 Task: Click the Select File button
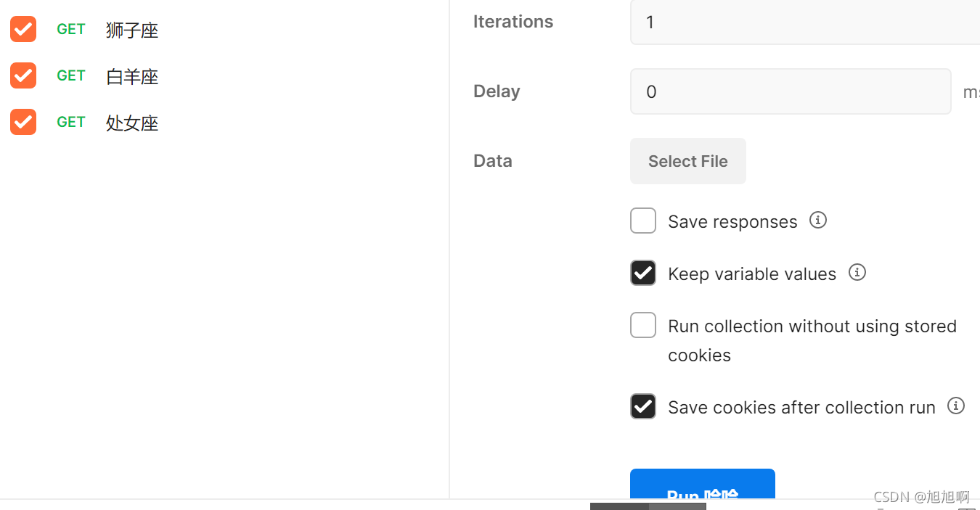click(x=688, y=161)
